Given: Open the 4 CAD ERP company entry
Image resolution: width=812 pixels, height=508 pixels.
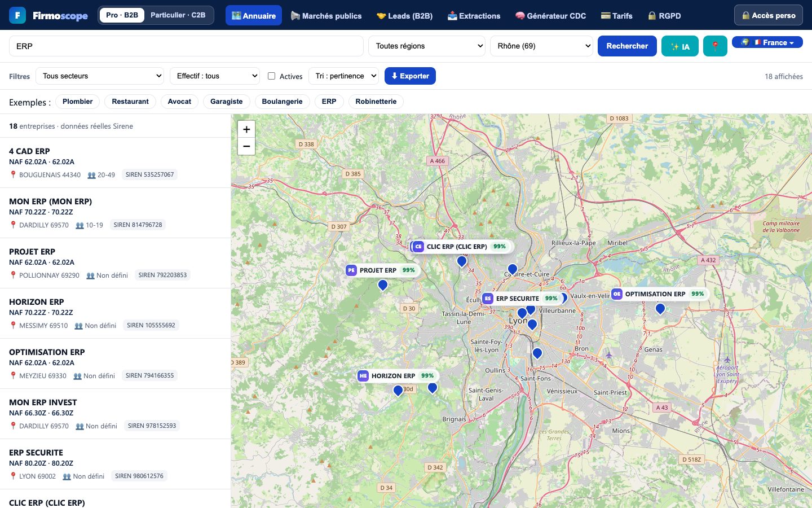Looking at the screenshot, I should pyautogui.click(x=116, y=163).
